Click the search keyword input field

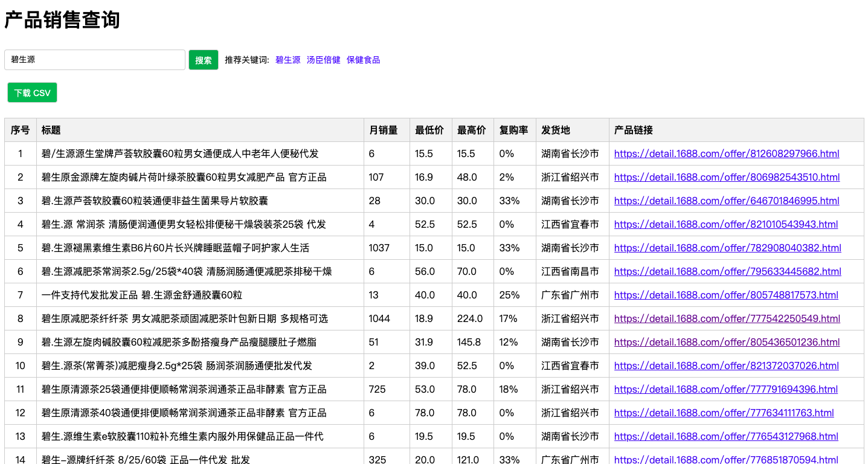(x=95, y=60)
